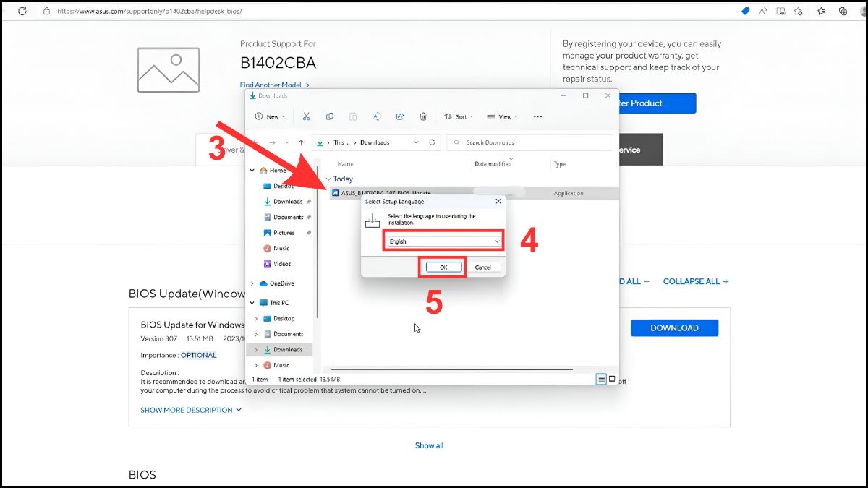Close the Select Setup Language dialog
Viewport: 868px width, 488px height.
click(498, 202)
